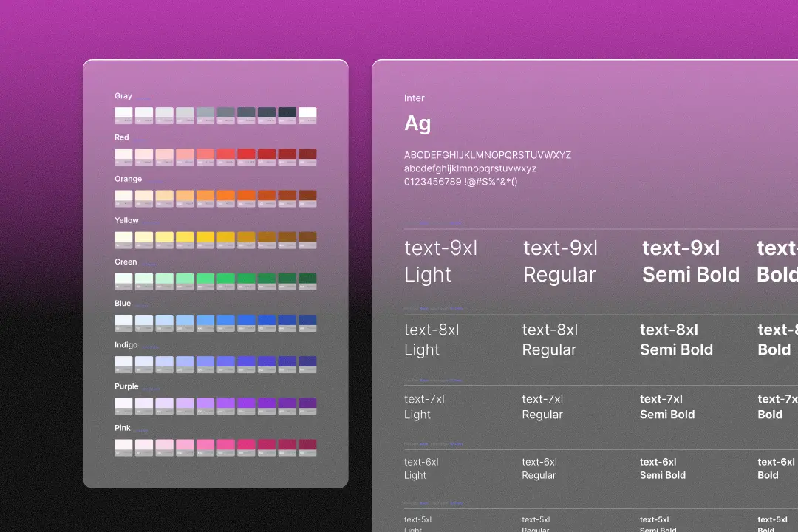Click the text-7xl Semi Bold sample
Viewport: 798px width, 532px height.
point(667,407)
